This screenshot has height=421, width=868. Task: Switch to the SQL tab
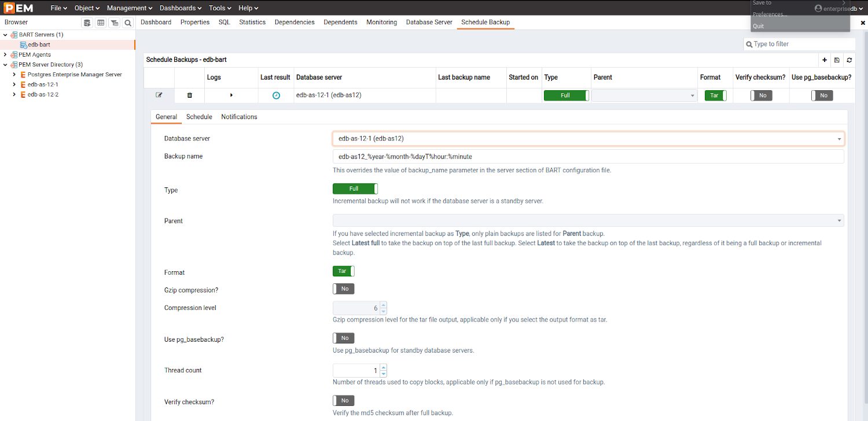tap(224, 22)
